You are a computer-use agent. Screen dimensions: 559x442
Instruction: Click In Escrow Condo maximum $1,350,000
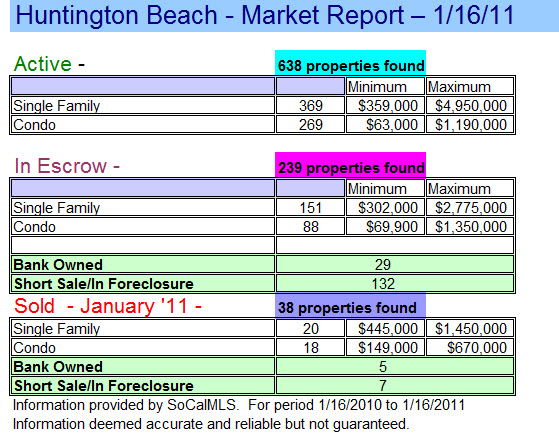pos(470,227)
